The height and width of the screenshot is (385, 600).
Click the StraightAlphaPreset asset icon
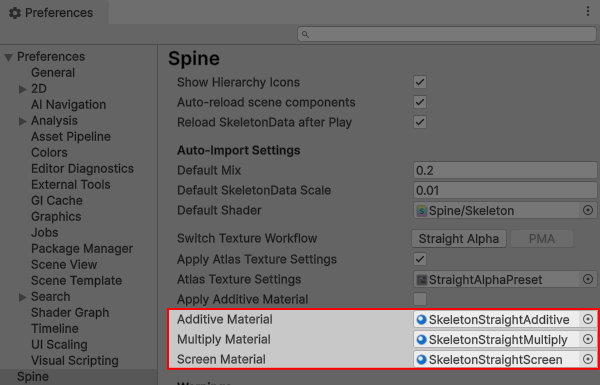point(422,280)
